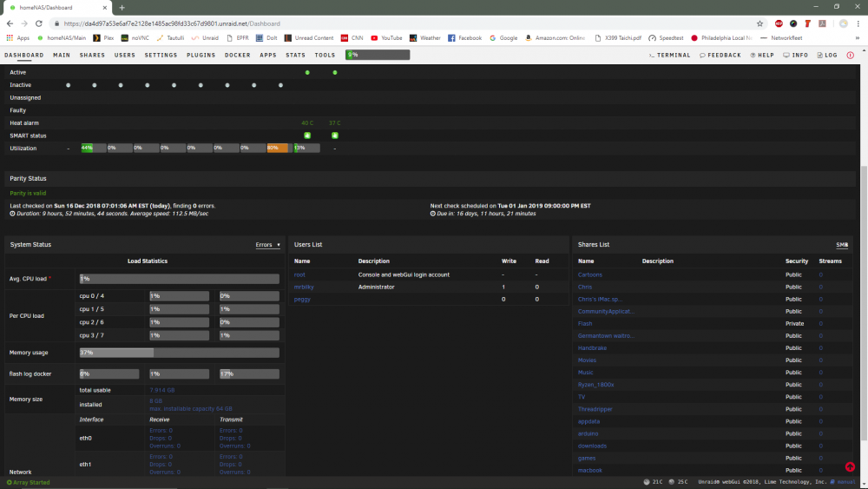868x489 pixels.
Task: Open the root user account
Action: point(299,274)
